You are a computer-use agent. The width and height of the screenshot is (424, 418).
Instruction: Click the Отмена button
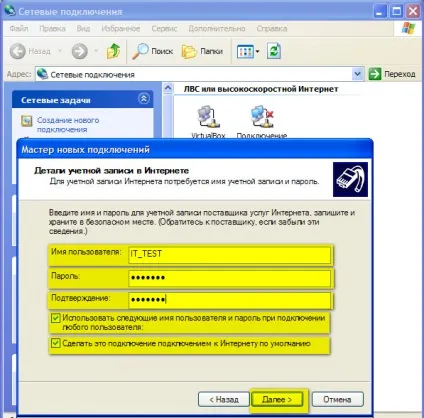click(x=337, y=399)
